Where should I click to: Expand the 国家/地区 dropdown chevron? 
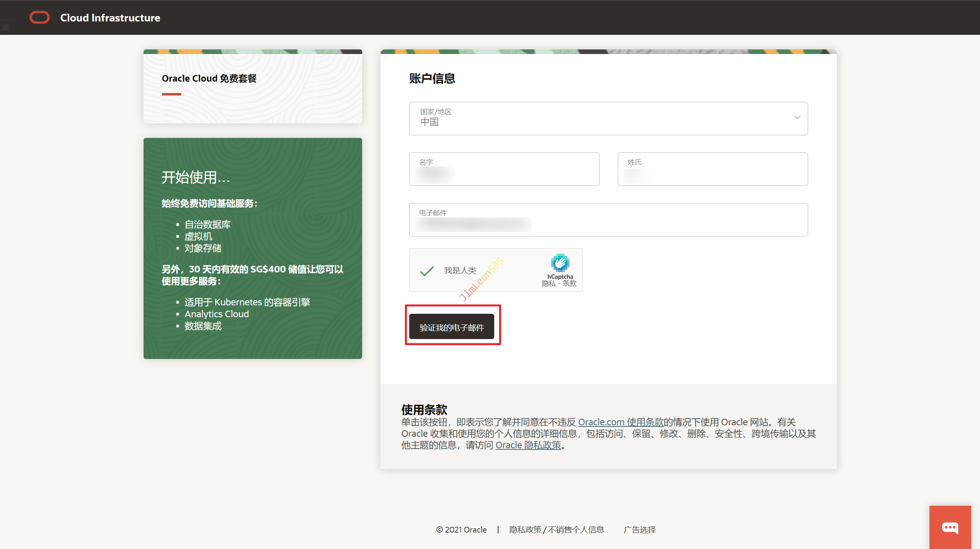click(x=797, y=117)
